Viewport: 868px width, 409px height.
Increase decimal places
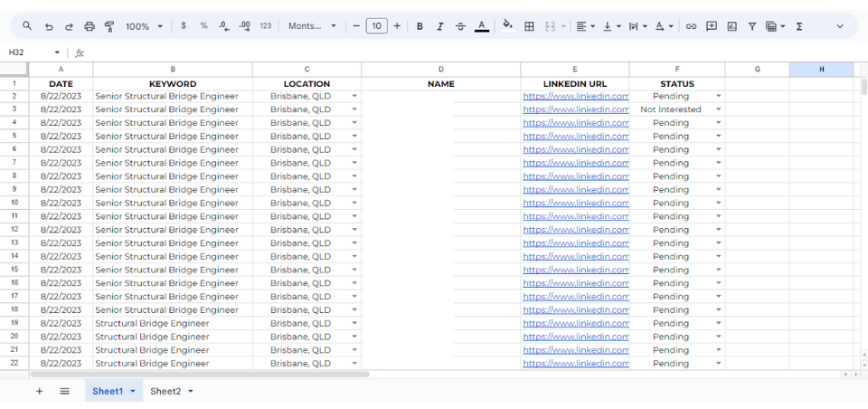[245, 26]
